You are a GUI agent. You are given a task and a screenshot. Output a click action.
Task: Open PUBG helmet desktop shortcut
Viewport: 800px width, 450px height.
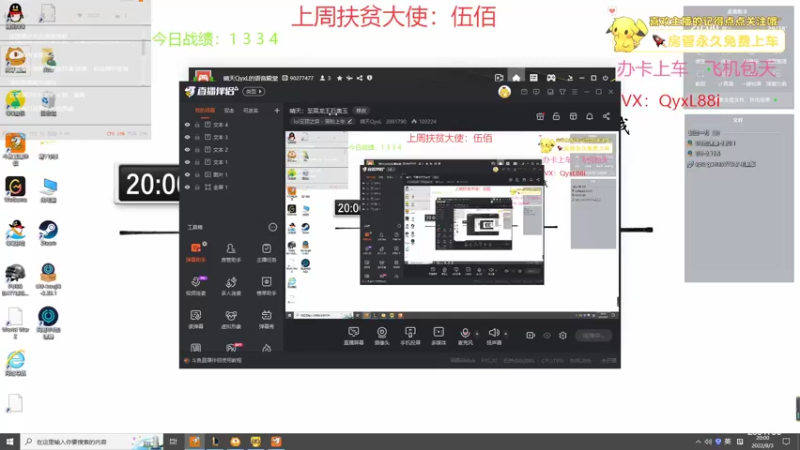[15, 279]
